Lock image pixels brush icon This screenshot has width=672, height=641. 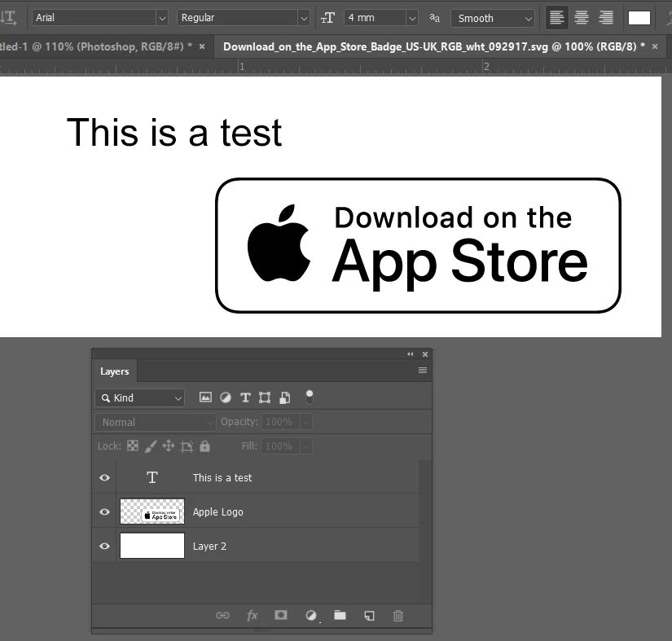[151, 446]
